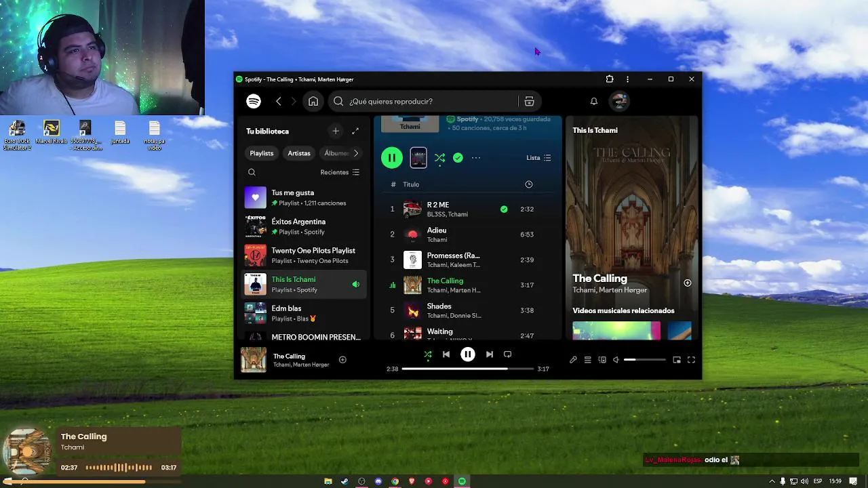Image resolution: width=868 pixels, height=488 pixels.
Task: Add The Calling to library in bottom bar
Action: coord(342,360)
